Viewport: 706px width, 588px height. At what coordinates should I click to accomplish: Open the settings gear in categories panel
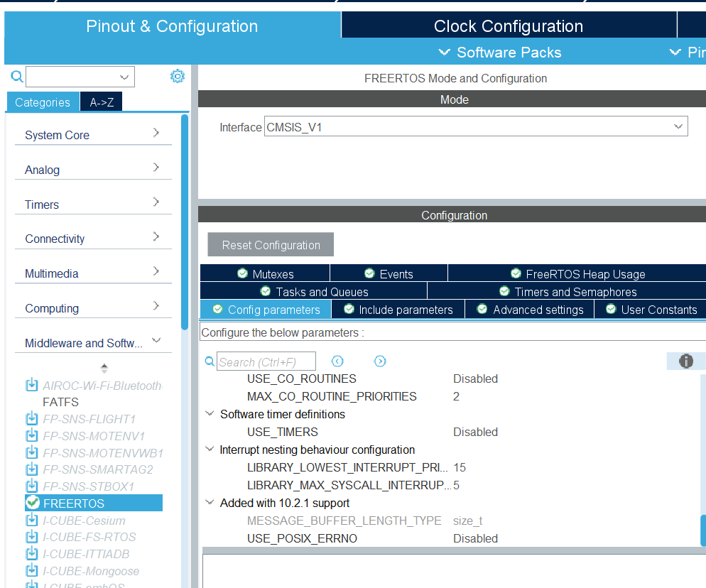point(178,76)
